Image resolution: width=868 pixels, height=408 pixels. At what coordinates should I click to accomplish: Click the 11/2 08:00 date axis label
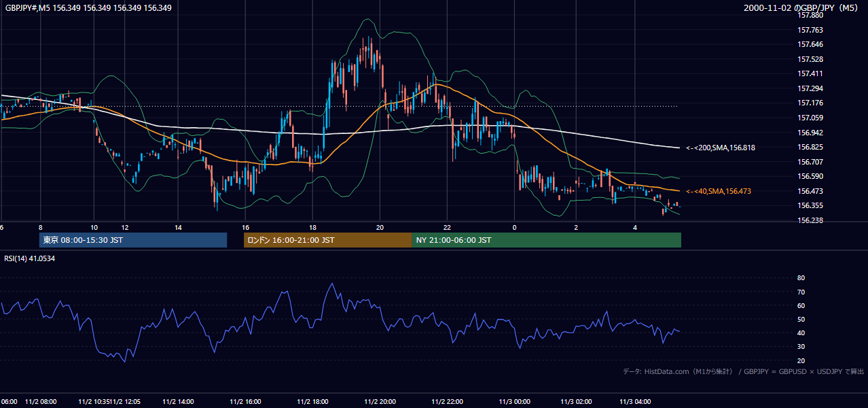[41, 402]
